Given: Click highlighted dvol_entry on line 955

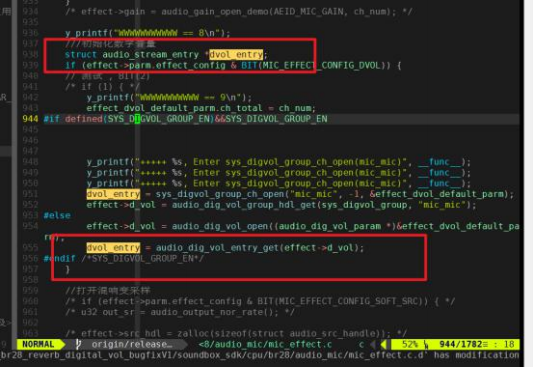Looking at the screenshot, I should [x=113, y=248].
